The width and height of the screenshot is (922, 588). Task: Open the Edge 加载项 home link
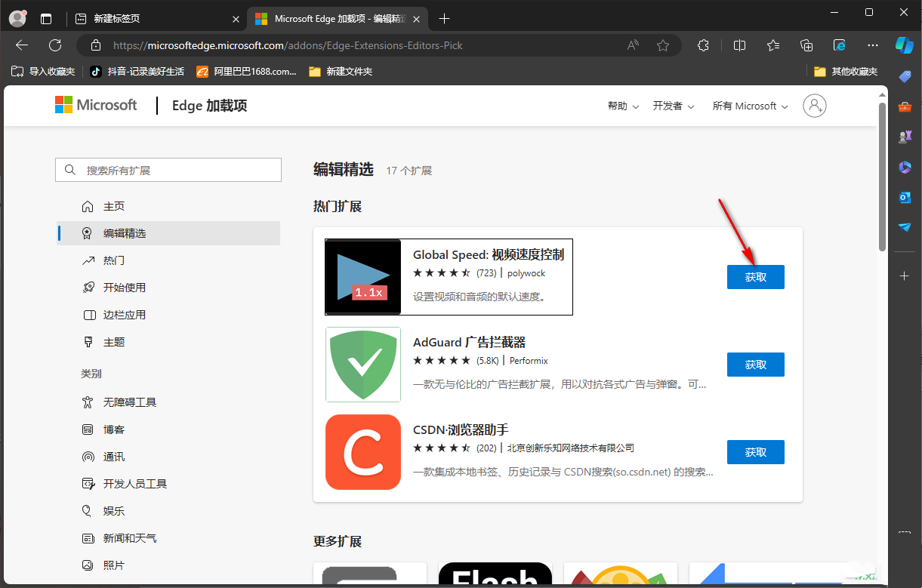point(209,106)
